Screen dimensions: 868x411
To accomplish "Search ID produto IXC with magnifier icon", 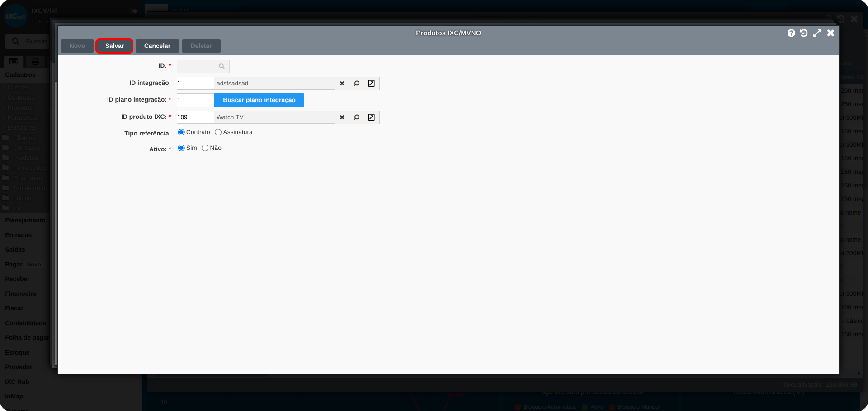I will [x=357, y=117].
